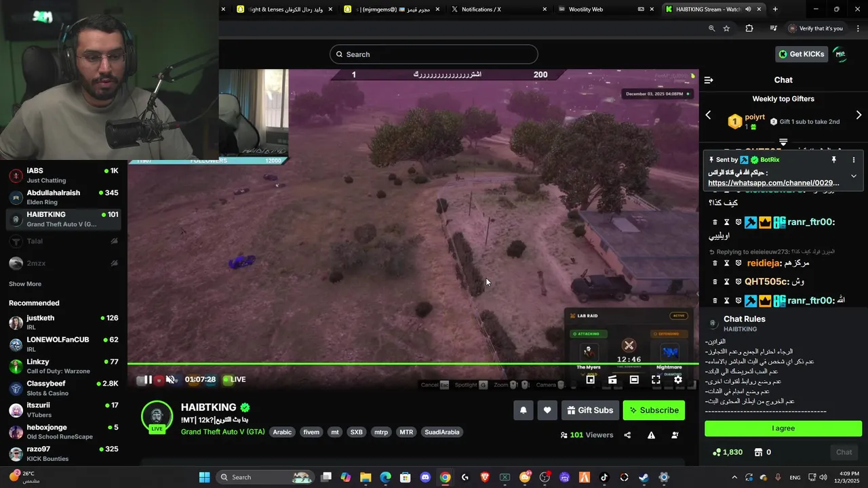Open picture-in-picture mini player

point(591,380)
